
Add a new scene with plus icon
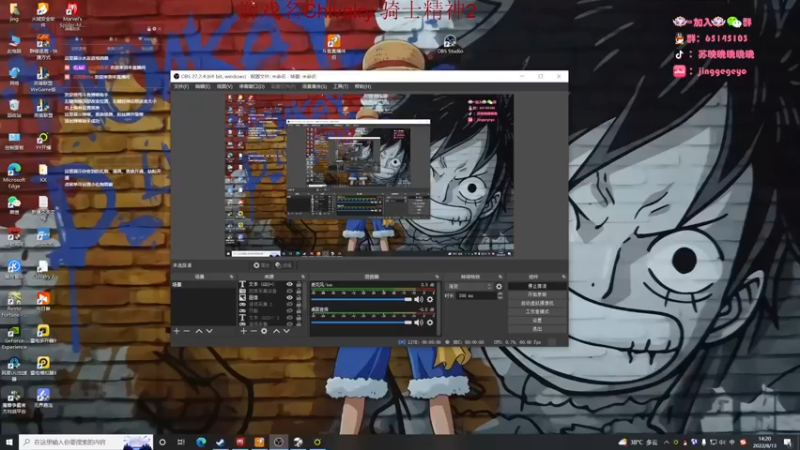point(177,331)
